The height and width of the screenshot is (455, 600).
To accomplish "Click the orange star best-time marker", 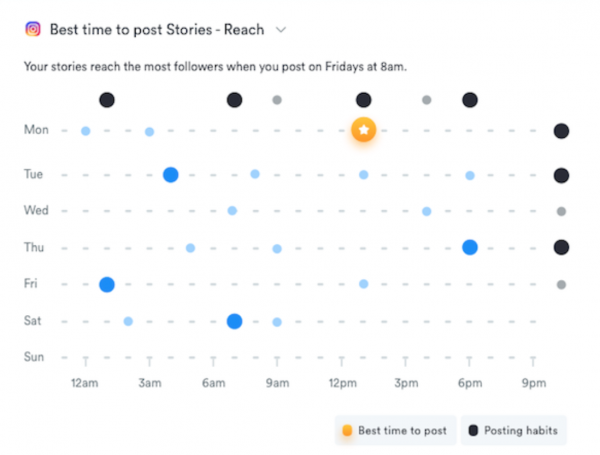I will tap(364, 130).
